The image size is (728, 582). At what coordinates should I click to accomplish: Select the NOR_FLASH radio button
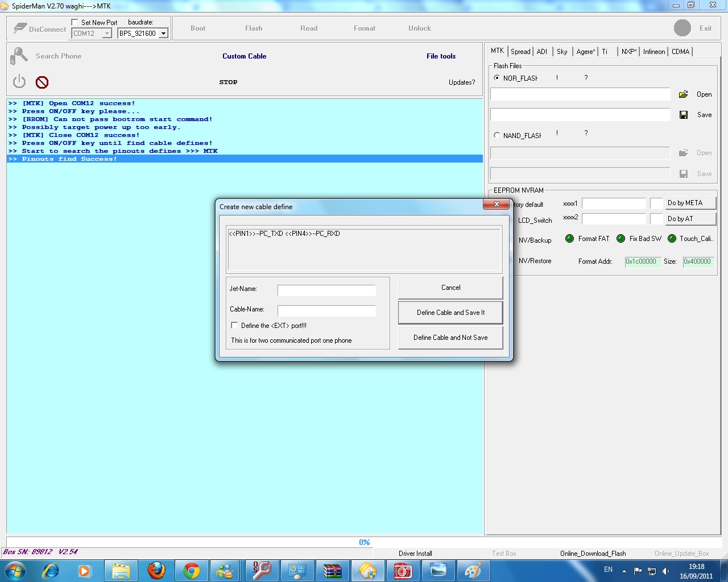497,78
